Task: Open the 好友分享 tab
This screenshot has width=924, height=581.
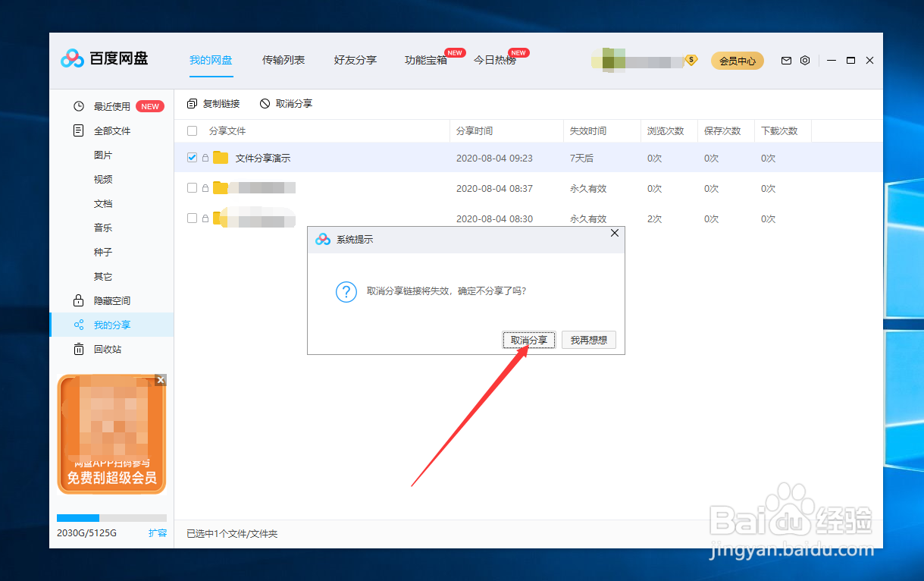Action: pyautogui.click(x=356, y=60)
